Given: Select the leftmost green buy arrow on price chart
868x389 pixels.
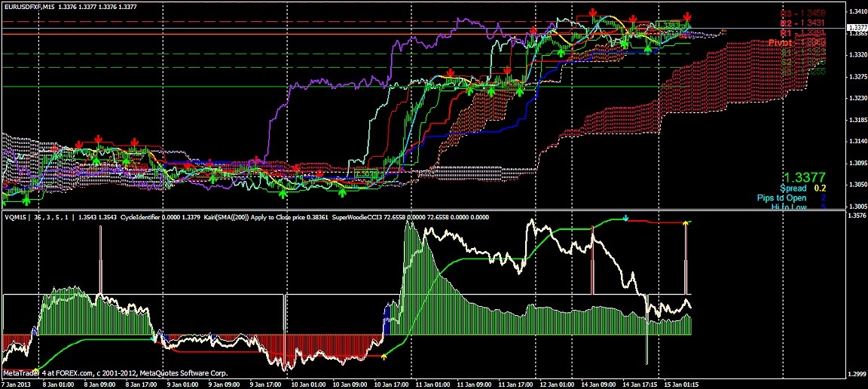Looking at the screenshot, I should 26,201.
